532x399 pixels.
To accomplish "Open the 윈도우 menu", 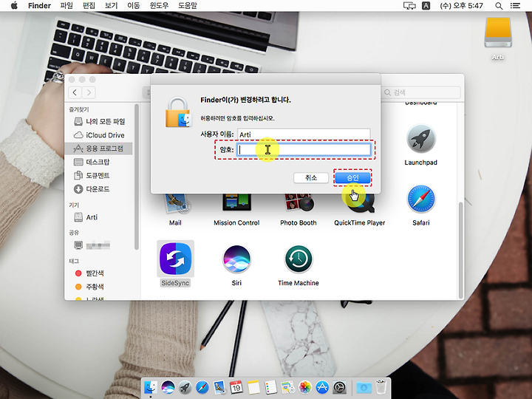I will [x=159, y=5].
